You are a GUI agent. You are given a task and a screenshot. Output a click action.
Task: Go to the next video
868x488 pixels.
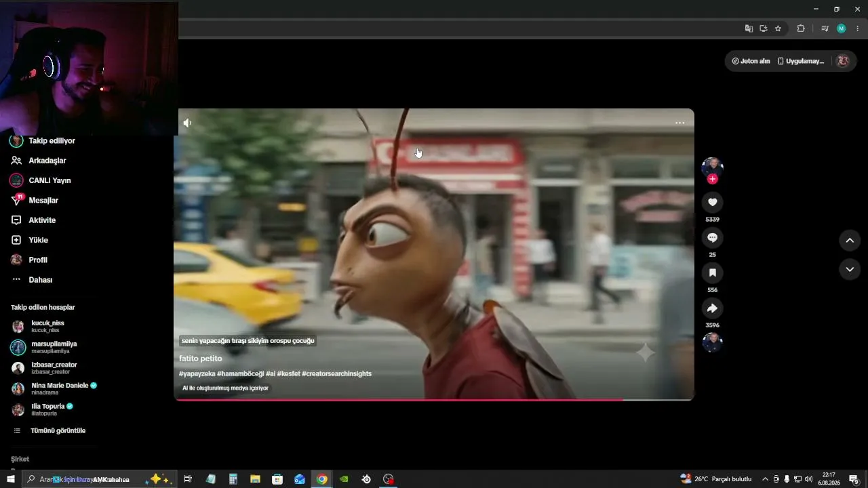[x=850, y=269]
